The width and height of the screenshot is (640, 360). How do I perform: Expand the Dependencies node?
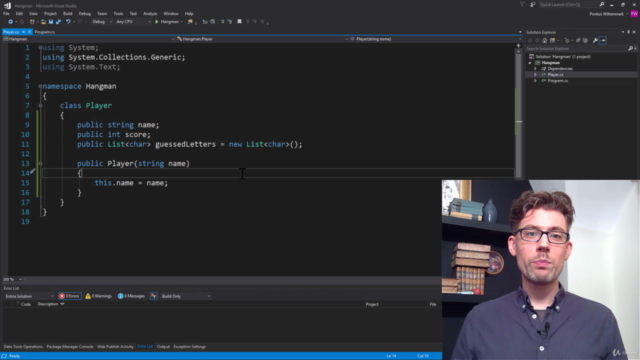[536, 69]
